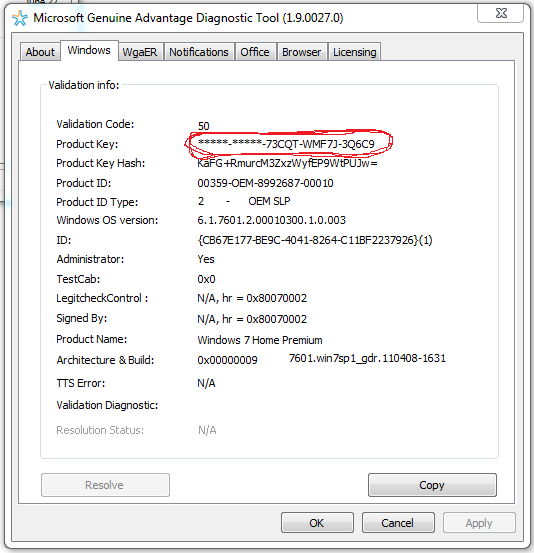
Task: Confirm with the OK button
Action: coord(317,523)
